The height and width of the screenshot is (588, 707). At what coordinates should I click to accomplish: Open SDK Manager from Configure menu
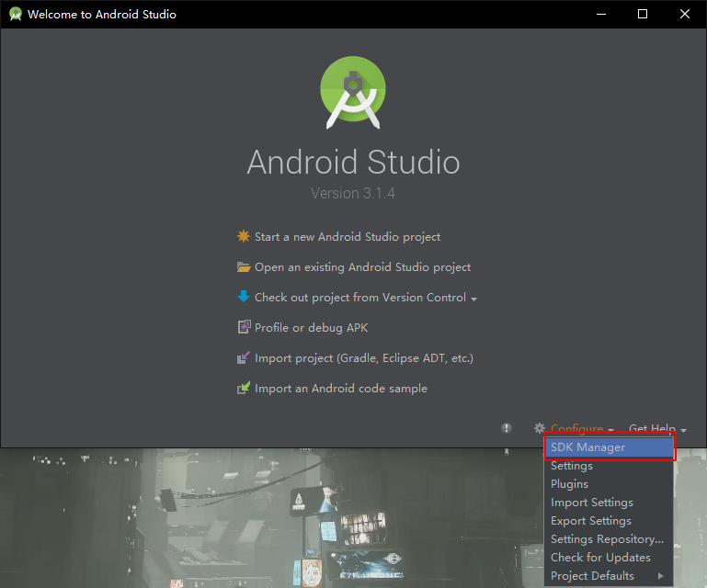point(610,447)
